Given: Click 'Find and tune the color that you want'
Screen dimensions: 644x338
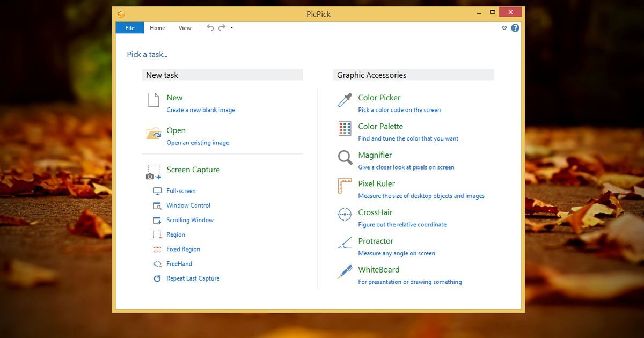Looking at the screenshot, I should 408,138.
